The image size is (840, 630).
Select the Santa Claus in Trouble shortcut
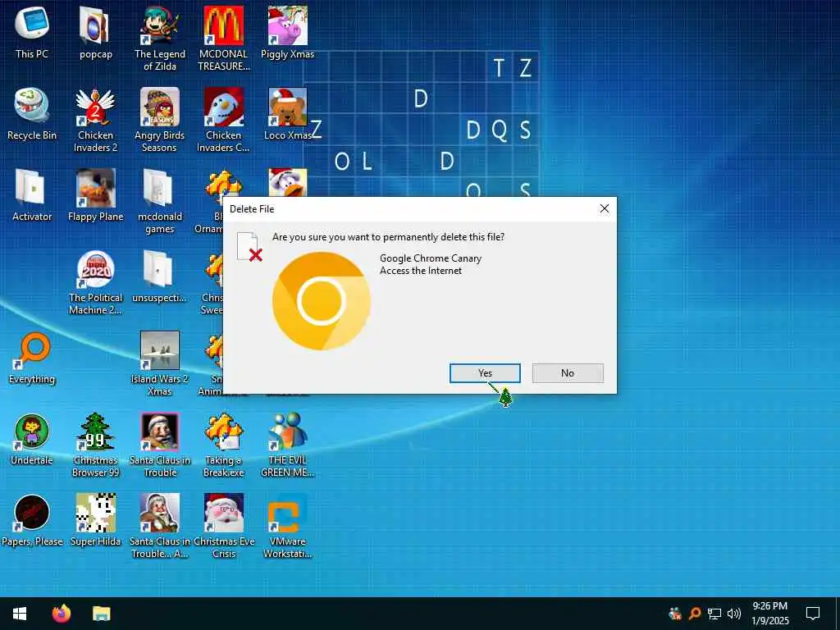[x=160, y=445]
